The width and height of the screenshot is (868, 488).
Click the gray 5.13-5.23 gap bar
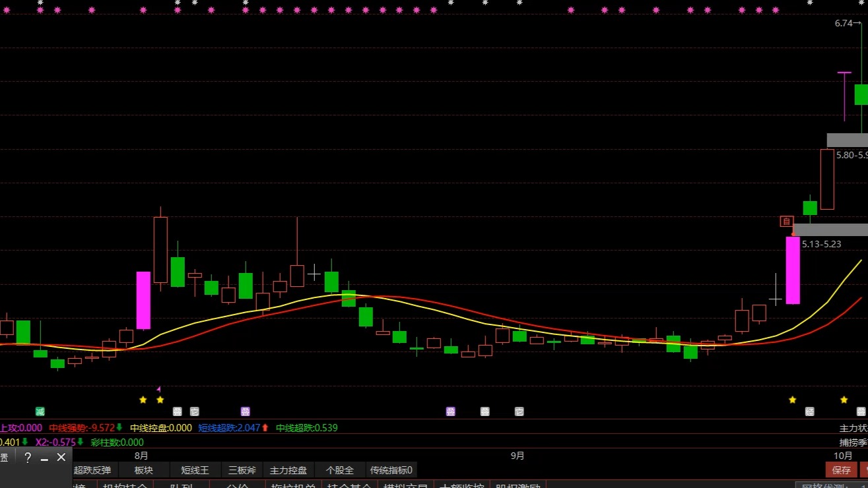point(830,229)
